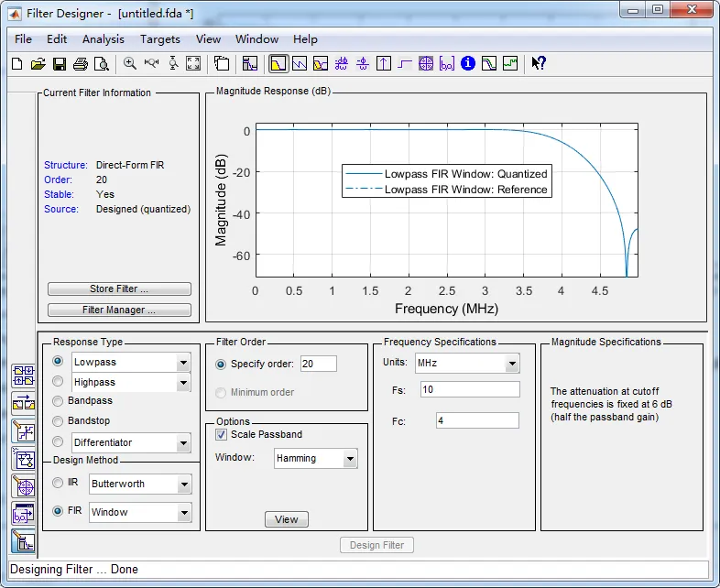The width and height of the screenshot is (720, 588).
Task: Open Filter Information blue 'i' icon
Action: (x=468, y=64)
